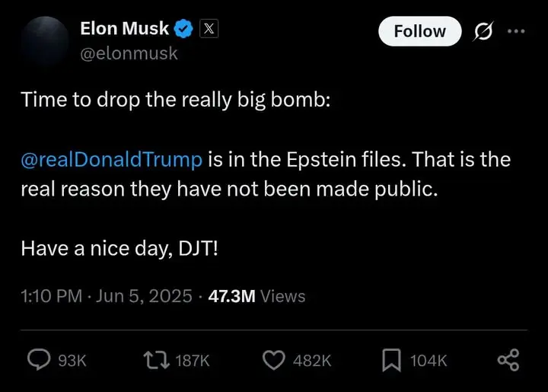Click the 1:10 PM timestamp
The width and height of the screenshot is (548, 392).
click(50, 296)
